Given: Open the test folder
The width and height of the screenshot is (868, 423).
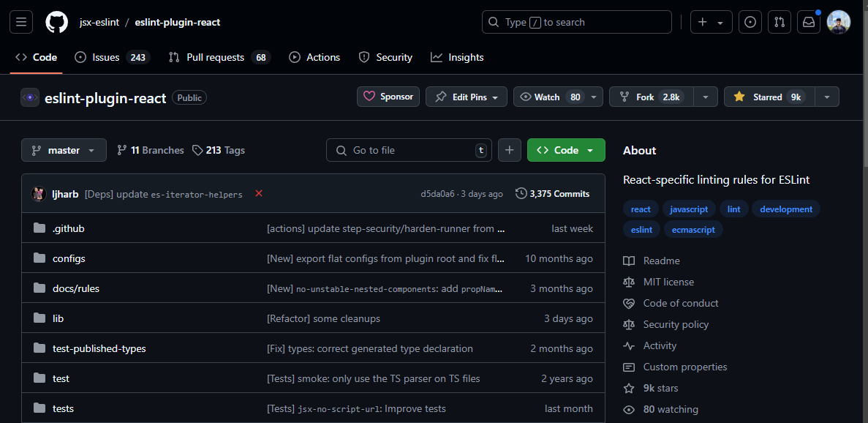Looking at the screenshot, I should tap(61, 378).
